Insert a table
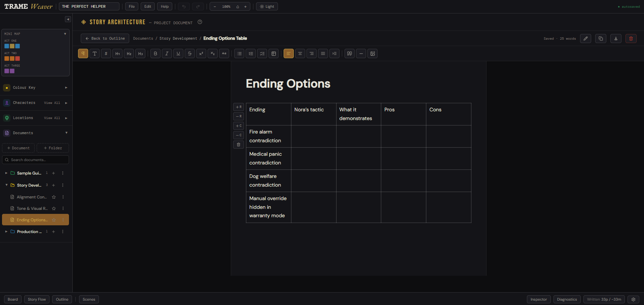The image size is (644, 305). 274,53
